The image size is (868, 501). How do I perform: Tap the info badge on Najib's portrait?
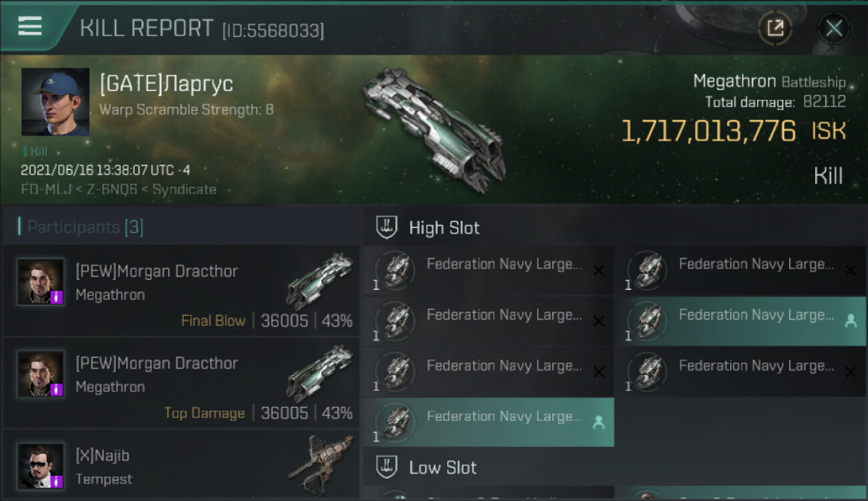[57, 481]
